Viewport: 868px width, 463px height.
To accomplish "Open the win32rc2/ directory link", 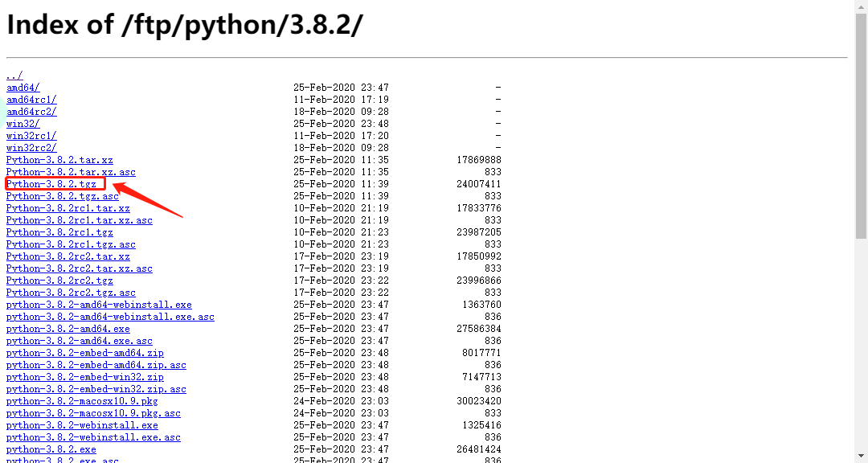I will 31,148.
